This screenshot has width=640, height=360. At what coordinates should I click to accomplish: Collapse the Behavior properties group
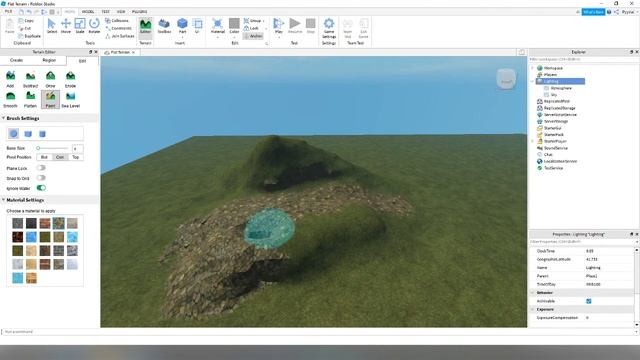[532, 293]
